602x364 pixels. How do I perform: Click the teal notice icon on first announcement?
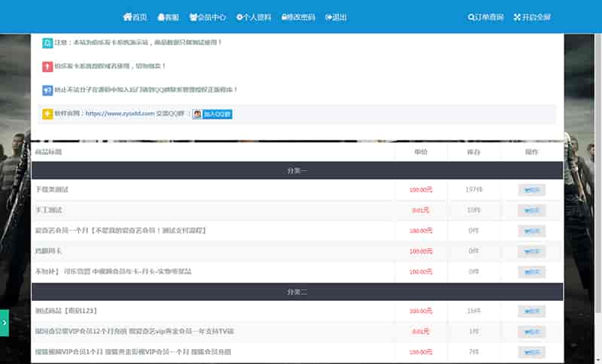coord(47,43)
